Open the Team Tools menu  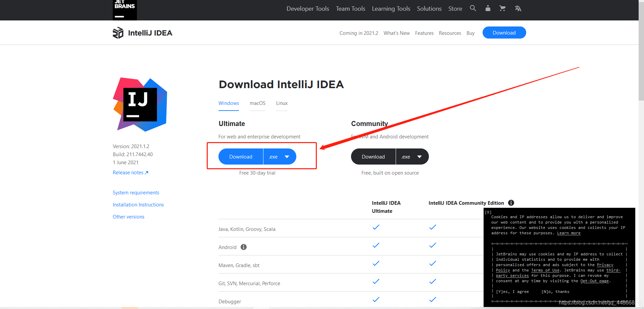click(350, 9)
